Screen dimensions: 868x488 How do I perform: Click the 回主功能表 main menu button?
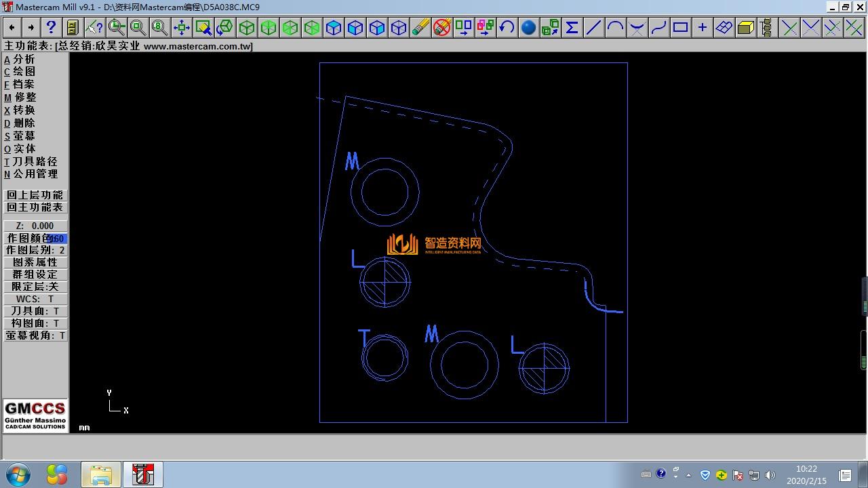35,207
